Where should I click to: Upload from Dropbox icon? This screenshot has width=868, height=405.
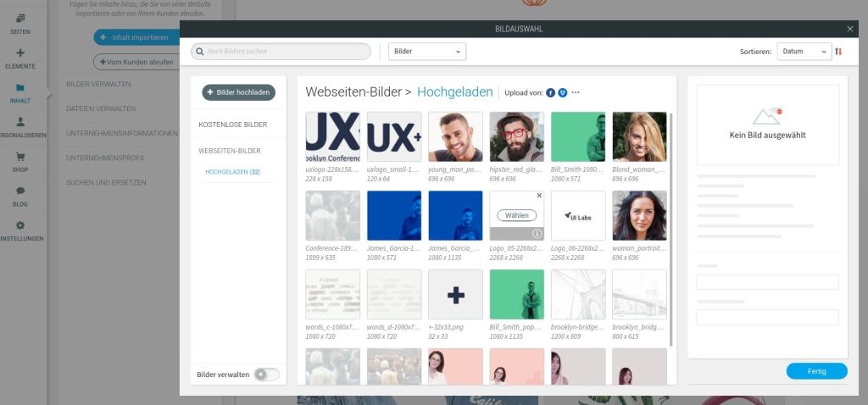[x=563, y=93]
